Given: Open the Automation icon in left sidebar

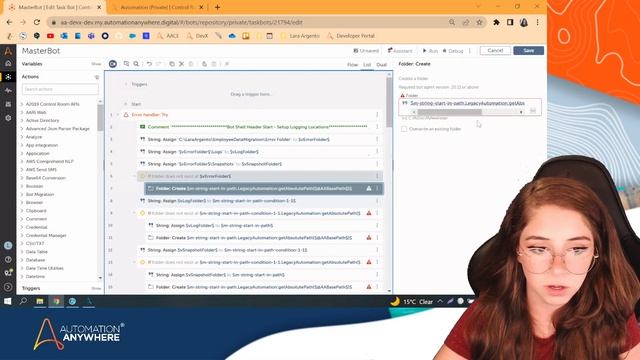Looking at the screenshot, I should (8, 77).
